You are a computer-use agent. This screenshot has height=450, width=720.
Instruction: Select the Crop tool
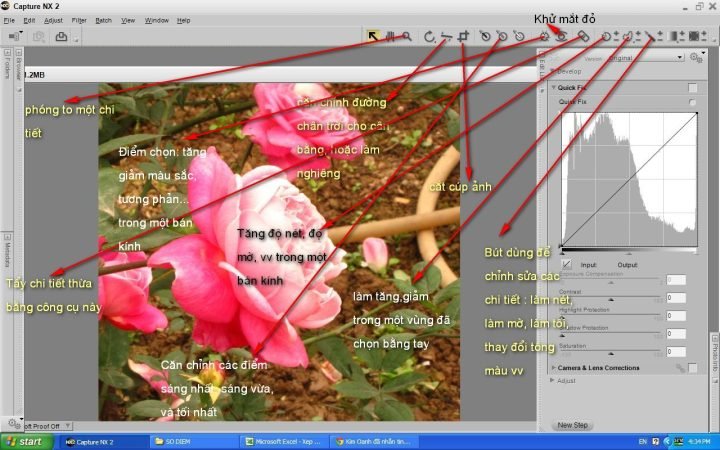point(463,36)
